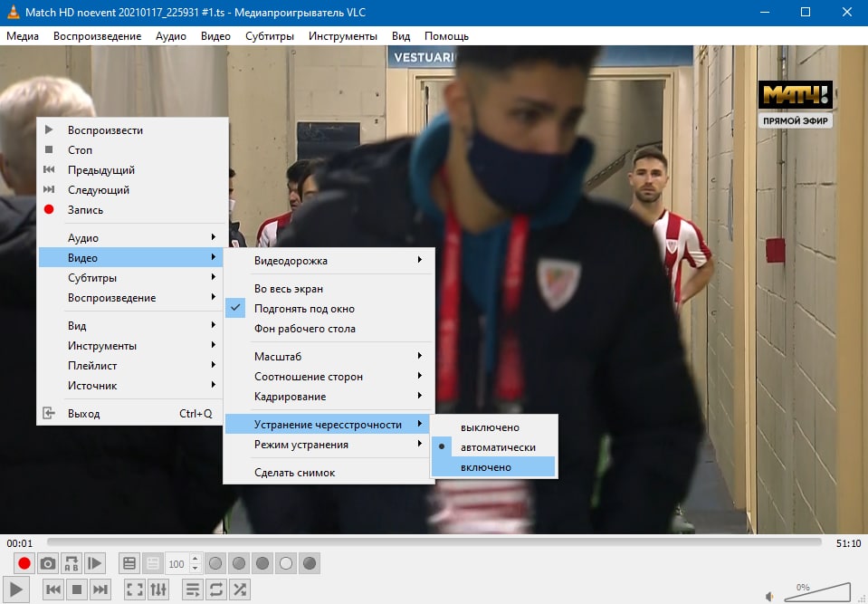Click the Next media button in bottom toolbar
The height and width of the screenshot is (604, 868).
pos(100,589)
